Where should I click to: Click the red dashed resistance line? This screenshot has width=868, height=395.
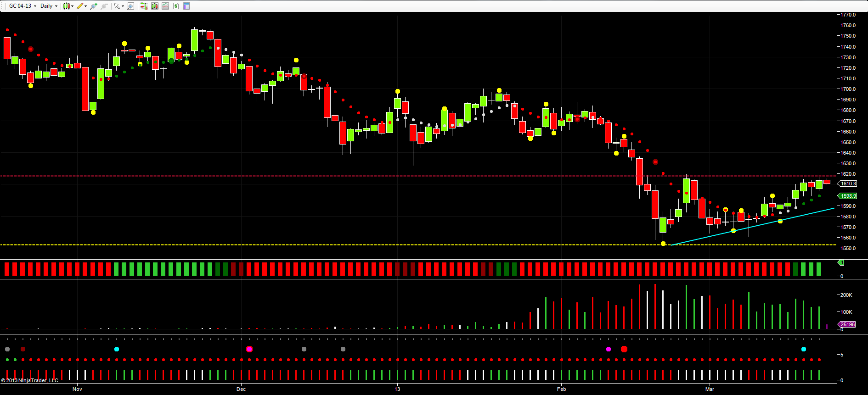[x=418, y=176]
